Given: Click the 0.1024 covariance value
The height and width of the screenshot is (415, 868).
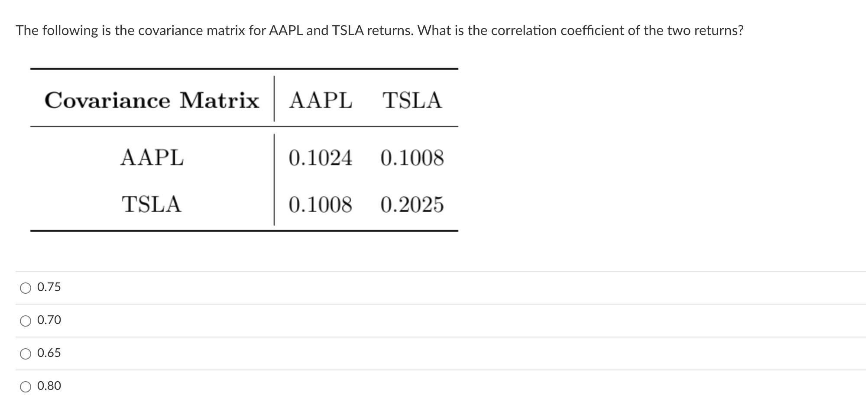Looking at the screenshot, I should click(321, 159).
